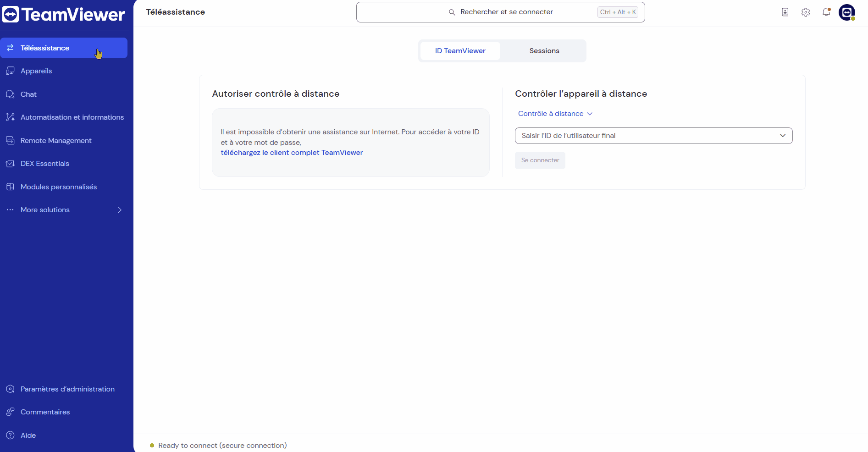Click the 'Contrôler l'appareil à distance' heading
The height and width of the screenshot is (452, 868).
point(581,94)
